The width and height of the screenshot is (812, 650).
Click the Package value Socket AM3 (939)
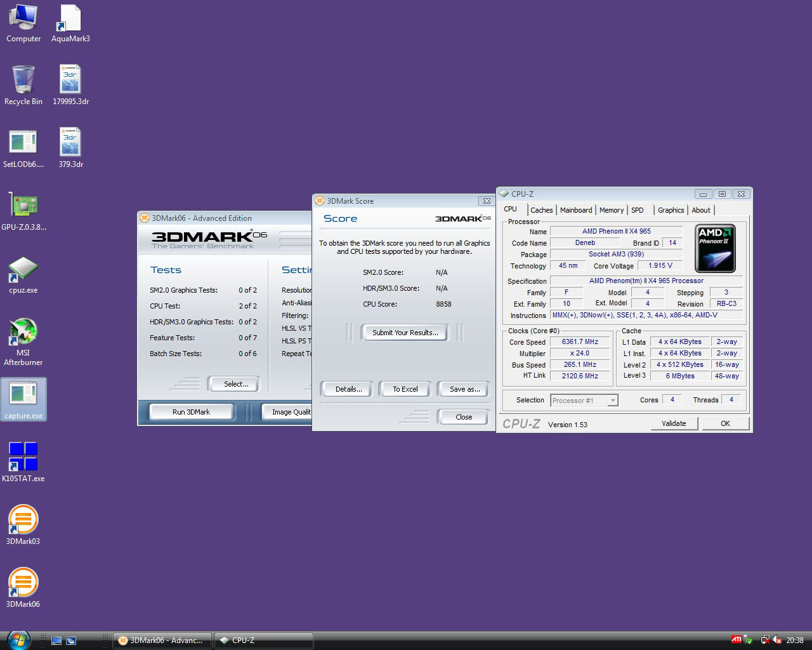(x=616, y=254)
